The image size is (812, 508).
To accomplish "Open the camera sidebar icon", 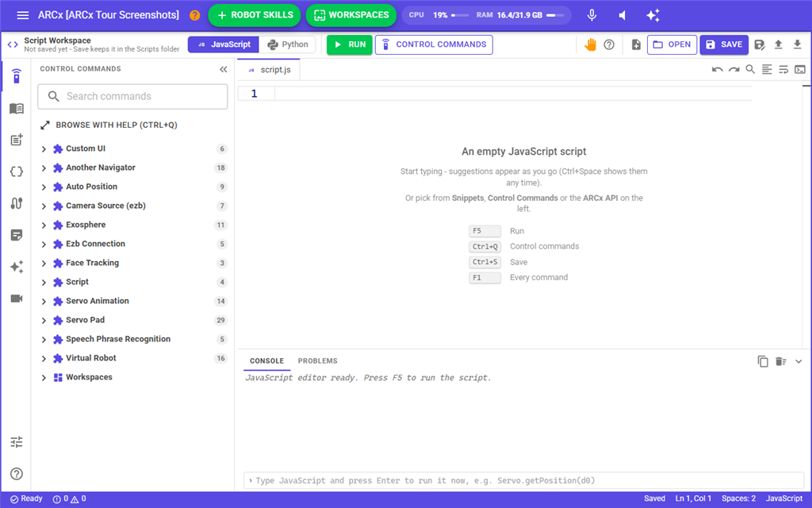I will (17, 298).
